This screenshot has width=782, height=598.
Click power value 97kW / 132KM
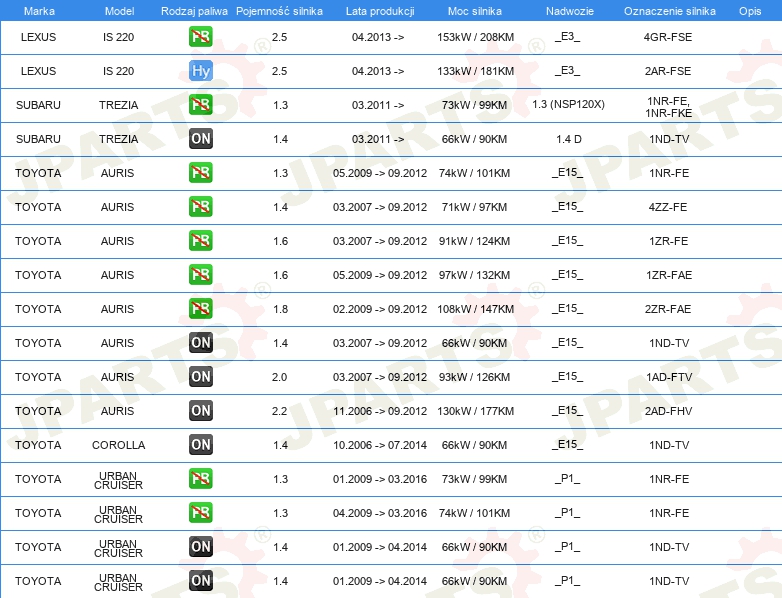coord(474,275)
